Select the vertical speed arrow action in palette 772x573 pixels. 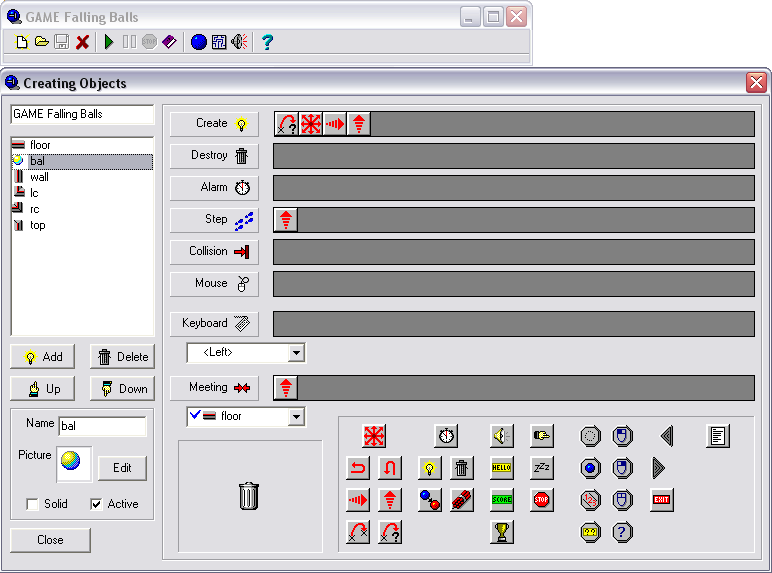click(390, 500)
